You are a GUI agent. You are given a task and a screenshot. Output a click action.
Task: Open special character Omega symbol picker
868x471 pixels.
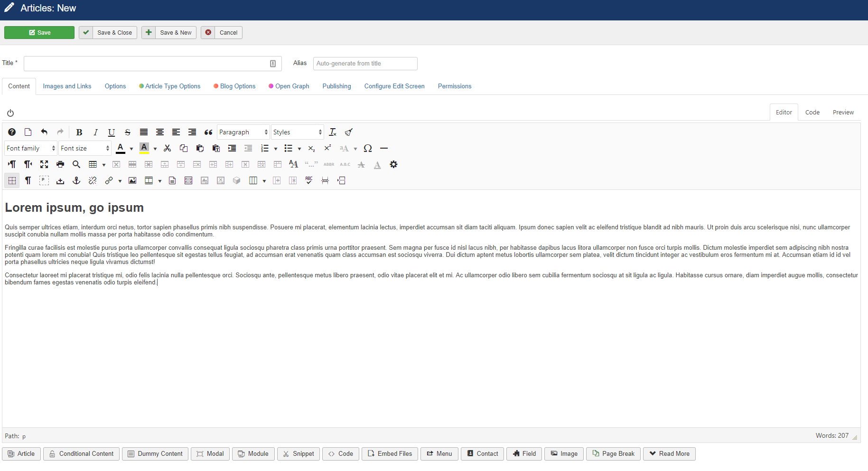[x=367, y=149]
